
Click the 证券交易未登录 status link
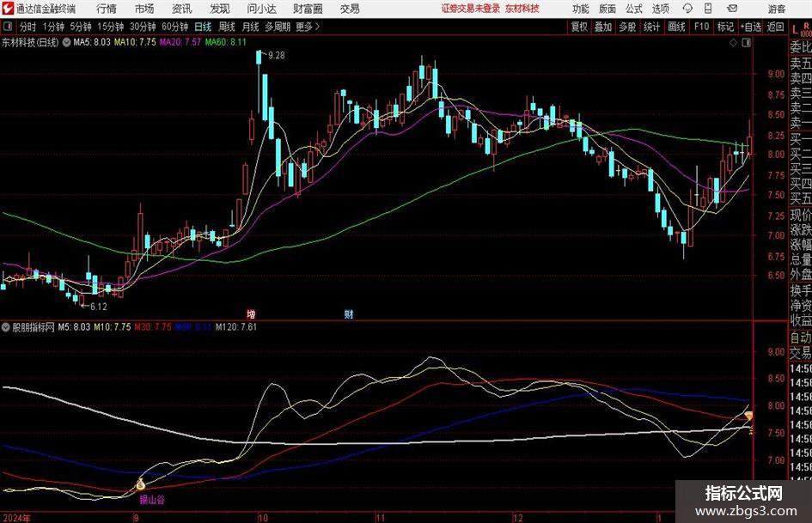point(471,9)
